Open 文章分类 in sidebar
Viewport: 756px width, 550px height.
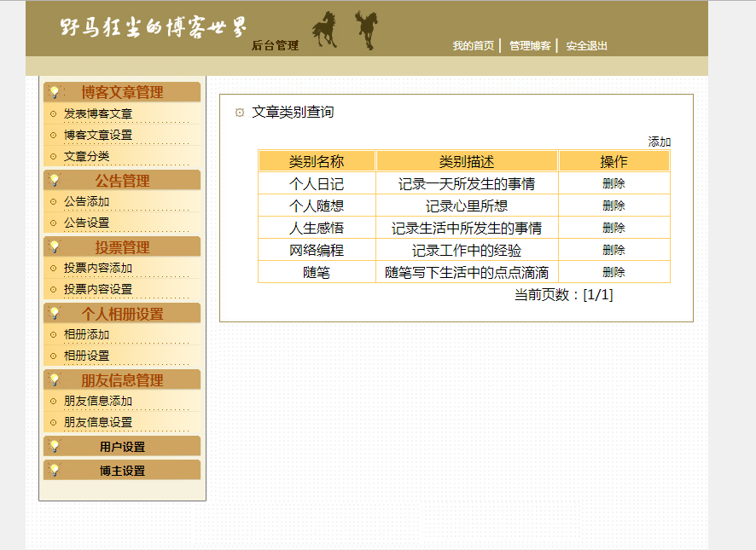point(87,156)
